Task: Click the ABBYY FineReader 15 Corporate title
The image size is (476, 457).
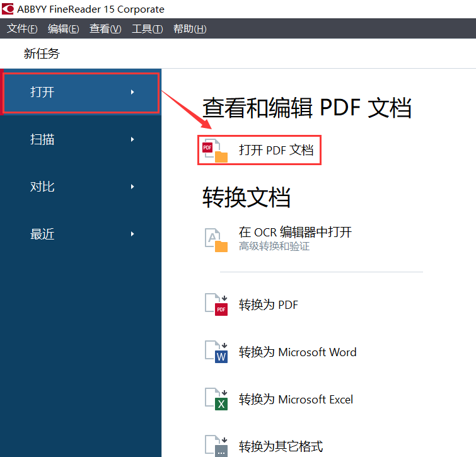Action: coord(91,9)
